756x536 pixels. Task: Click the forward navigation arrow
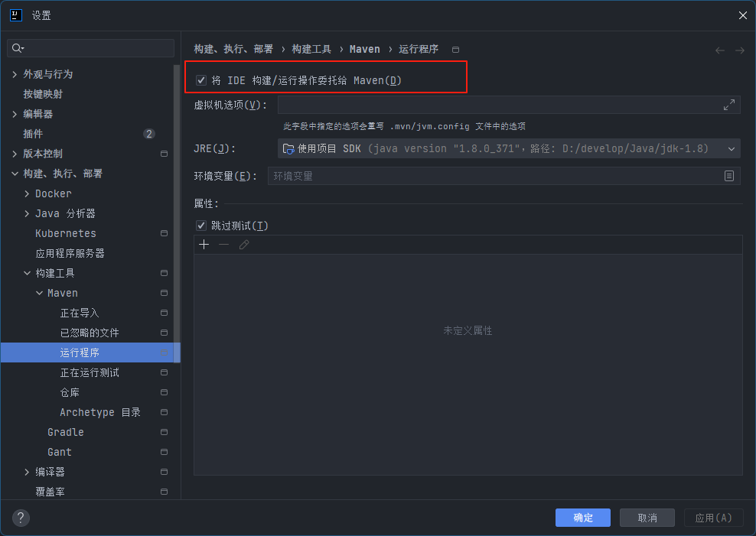(x=740, y=50)
